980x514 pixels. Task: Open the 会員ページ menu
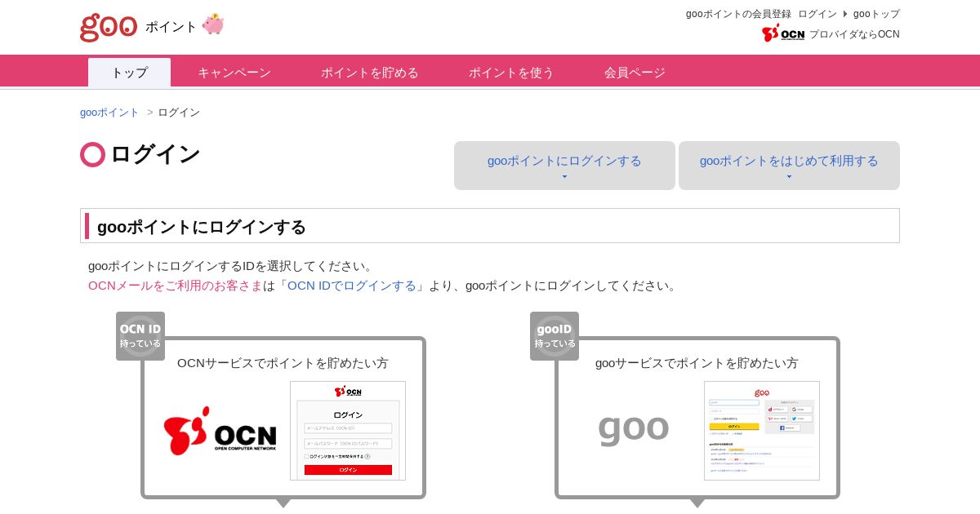pos(635,73)
